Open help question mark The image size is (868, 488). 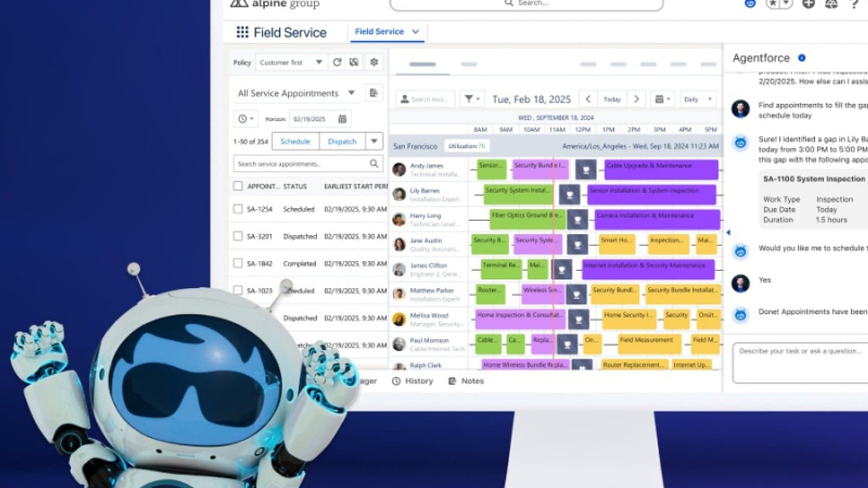point(854,3)
